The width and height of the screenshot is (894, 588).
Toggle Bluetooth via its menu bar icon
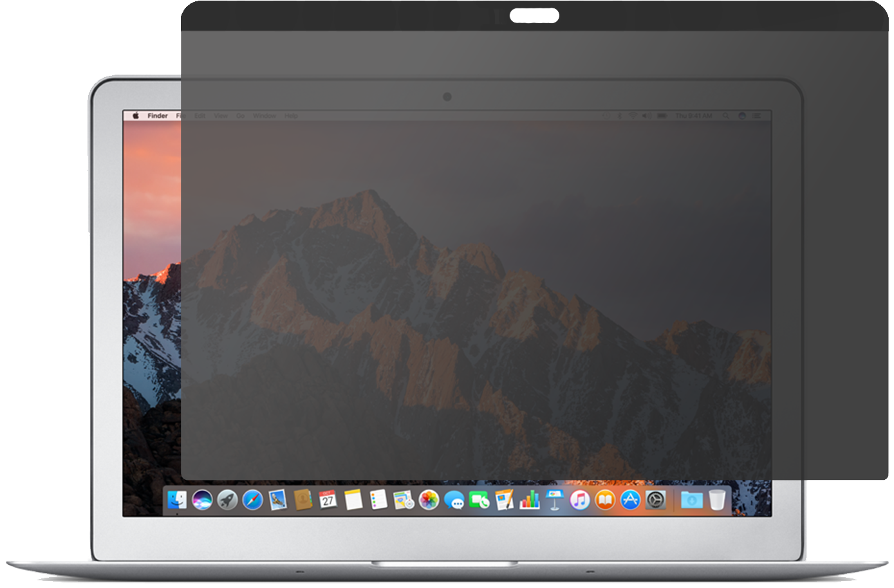coord(620,116)
